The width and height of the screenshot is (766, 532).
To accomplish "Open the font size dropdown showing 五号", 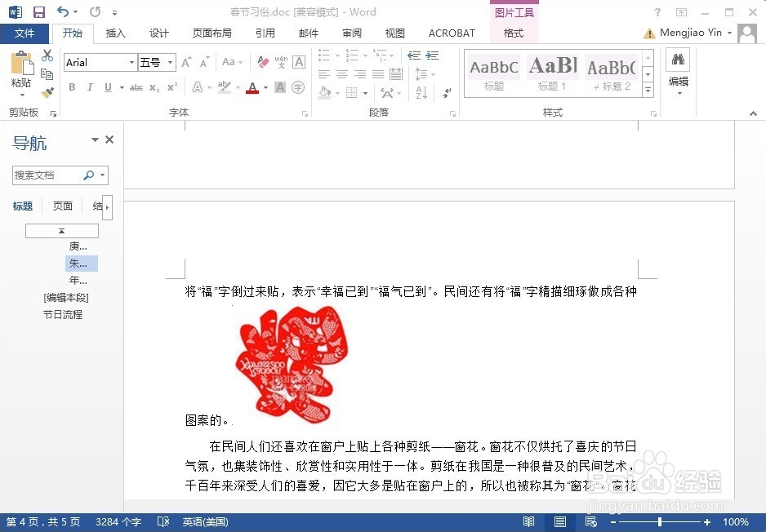I will point(170,63).
